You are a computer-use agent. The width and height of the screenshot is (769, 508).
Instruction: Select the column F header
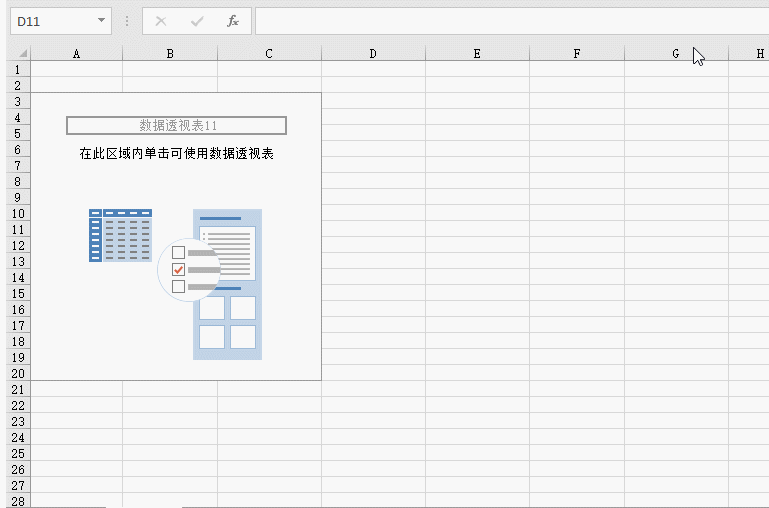tap(577, 54)
